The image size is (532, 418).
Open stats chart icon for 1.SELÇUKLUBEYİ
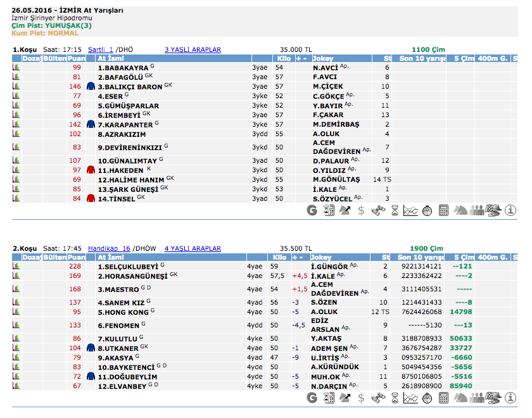point(16,267)
